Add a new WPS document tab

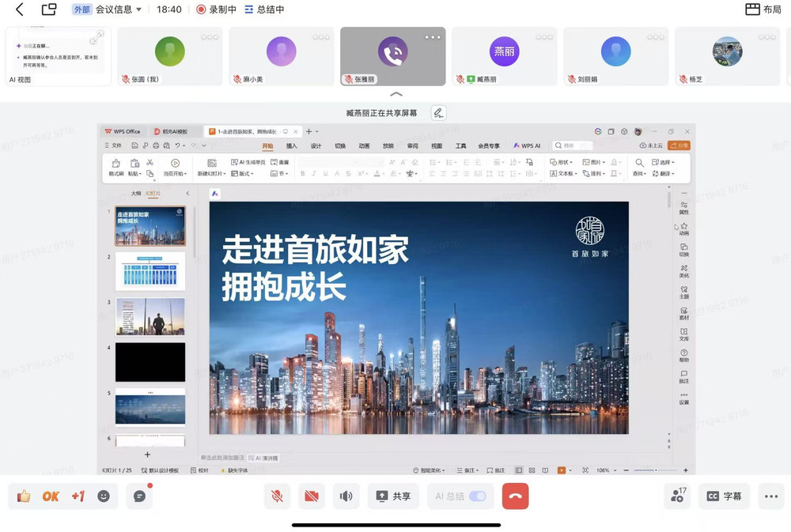coord(308,131)
